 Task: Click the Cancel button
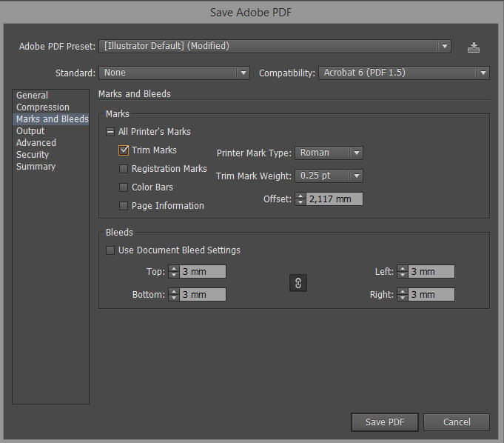point(457,422)
